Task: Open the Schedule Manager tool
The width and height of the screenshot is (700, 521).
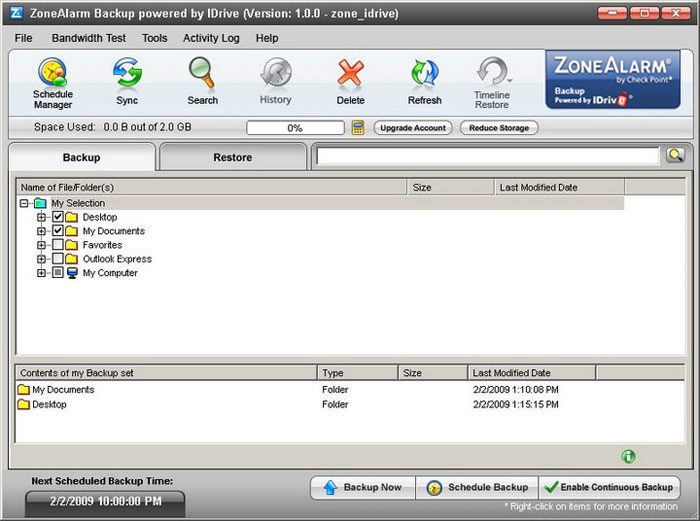Action: 53,83
